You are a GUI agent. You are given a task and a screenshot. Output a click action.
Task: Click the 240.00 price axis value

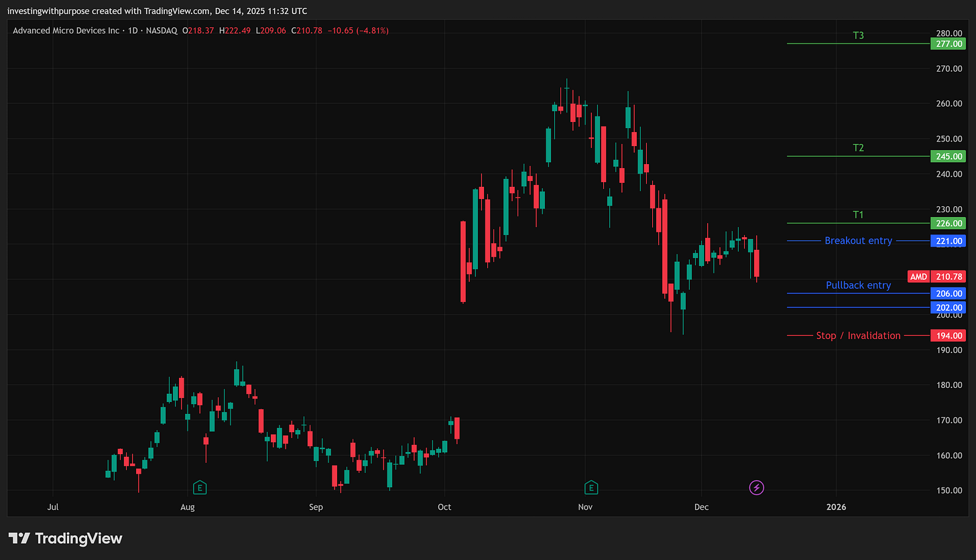949,174
